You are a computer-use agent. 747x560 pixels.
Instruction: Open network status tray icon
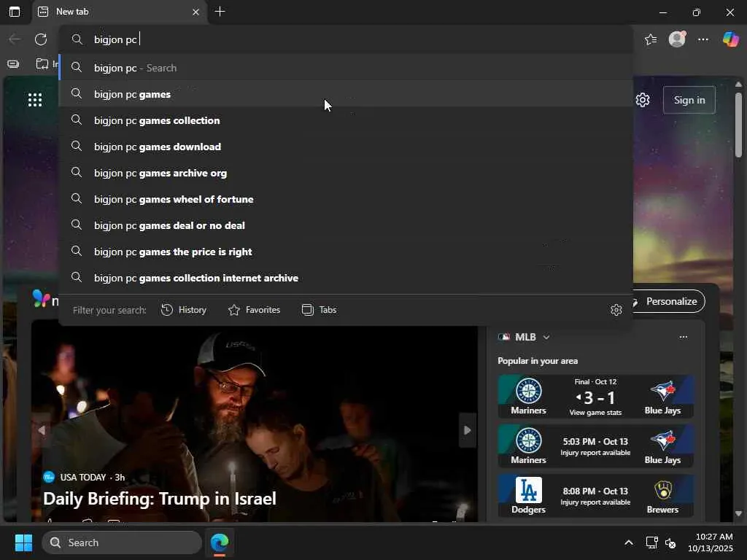coord(651,542)
